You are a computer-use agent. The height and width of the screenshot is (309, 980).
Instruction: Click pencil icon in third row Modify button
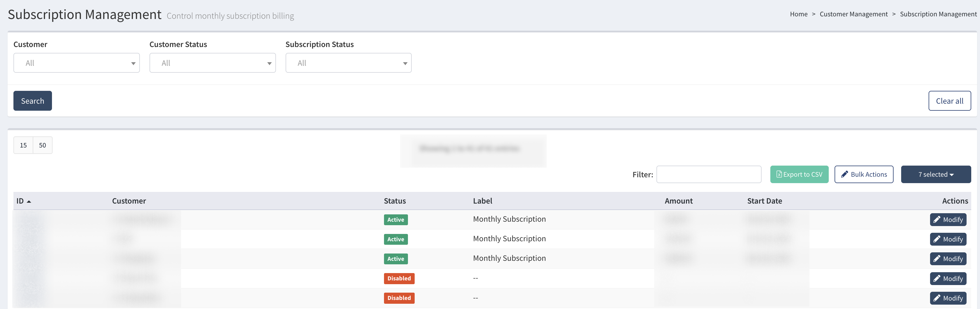point(936,259)
